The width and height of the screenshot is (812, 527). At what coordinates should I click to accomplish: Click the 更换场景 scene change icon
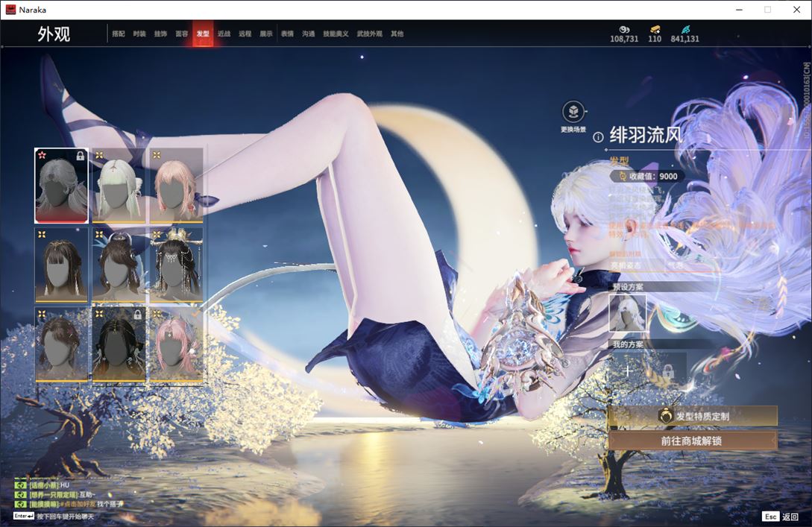573,112
